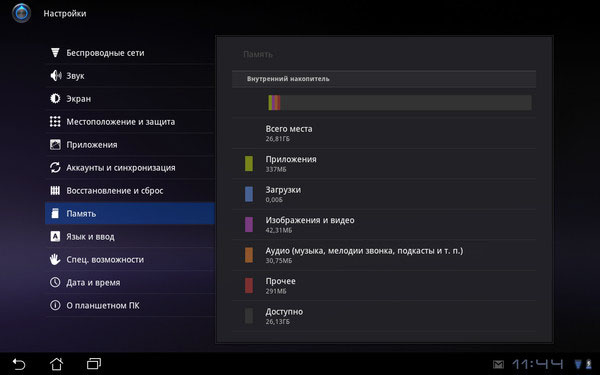Open Экран settings
Viewport: 600px width, 375px height.
click(x=130, y=99)
